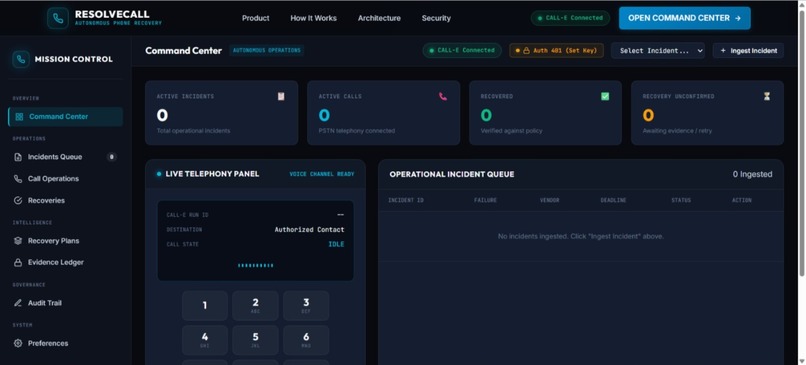Dial keypad digit 2 ABC
This screenshot has height=365, width=806.
(x=255, y=306)
